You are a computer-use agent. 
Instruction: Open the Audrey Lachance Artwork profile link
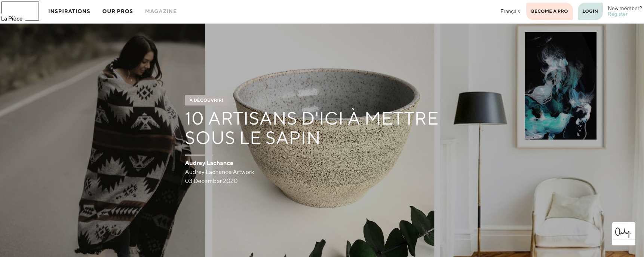pos(220,172)
